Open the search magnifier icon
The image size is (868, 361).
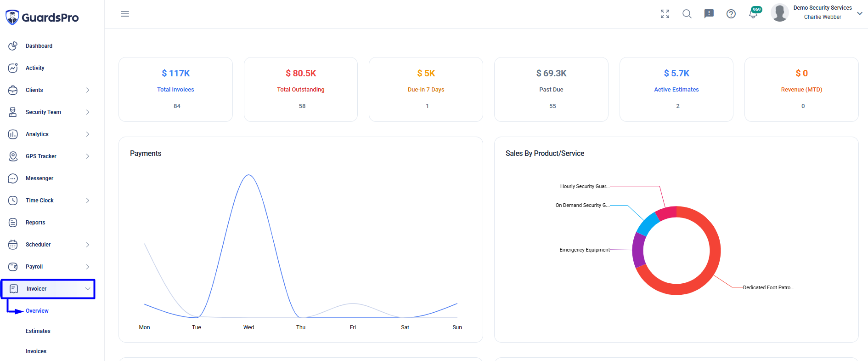(687, 14)
